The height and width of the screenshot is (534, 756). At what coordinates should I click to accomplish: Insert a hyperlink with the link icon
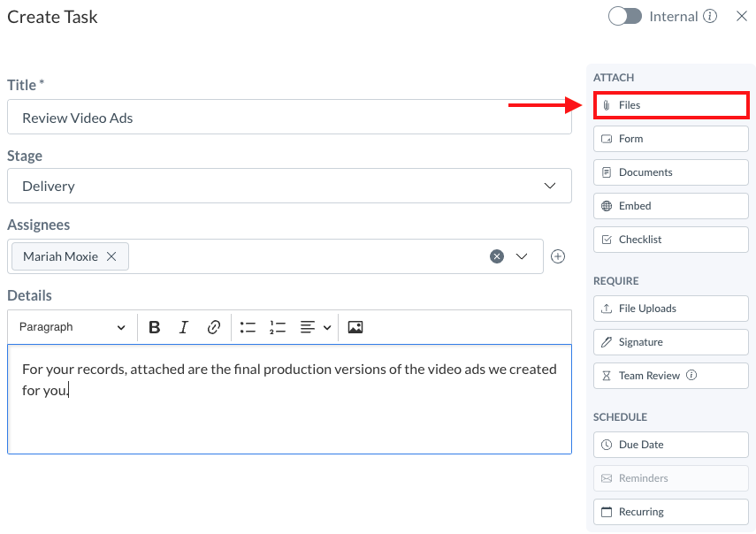214,327
